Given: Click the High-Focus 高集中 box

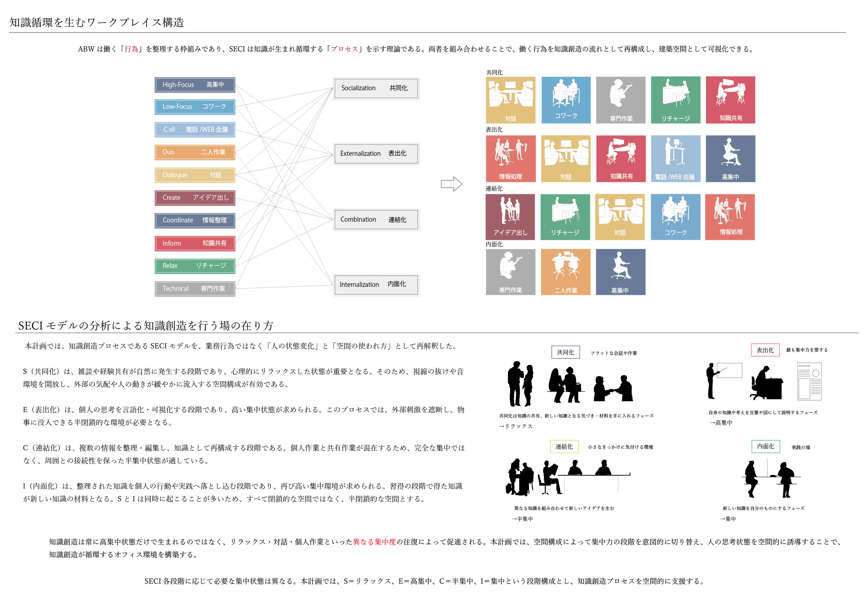Looking at the screenshot, I should 195,85.
